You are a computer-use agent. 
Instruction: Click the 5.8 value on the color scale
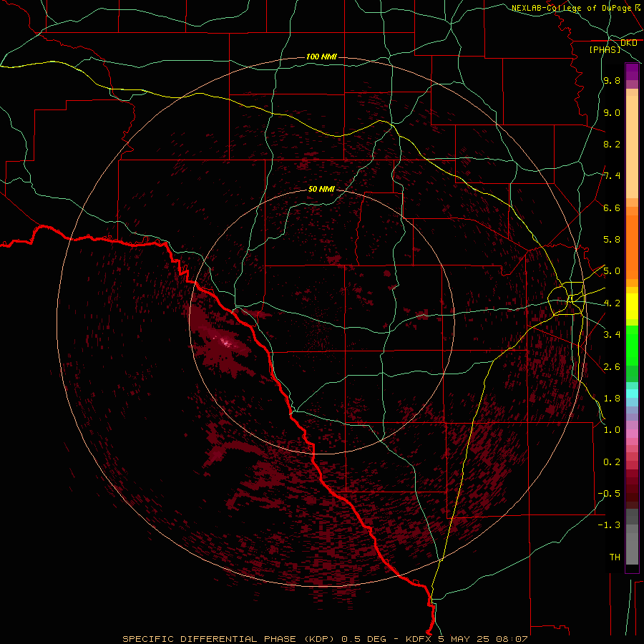tap(612, 240)
